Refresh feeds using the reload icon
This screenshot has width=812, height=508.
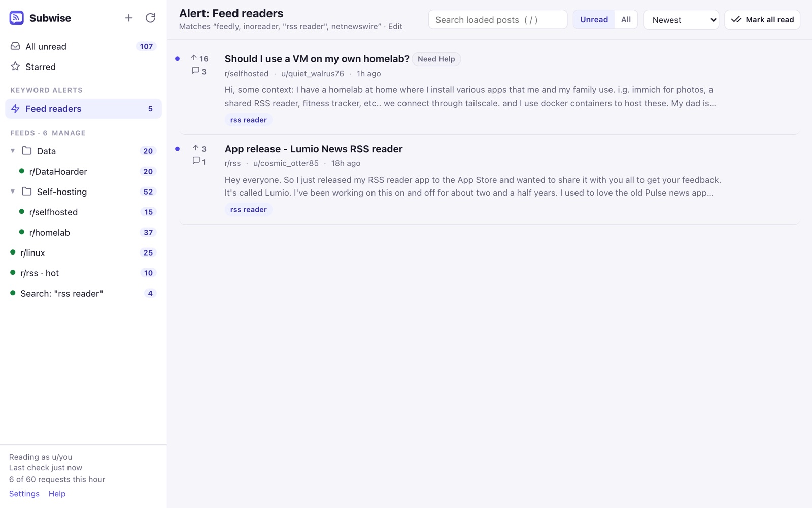(150, 18)
